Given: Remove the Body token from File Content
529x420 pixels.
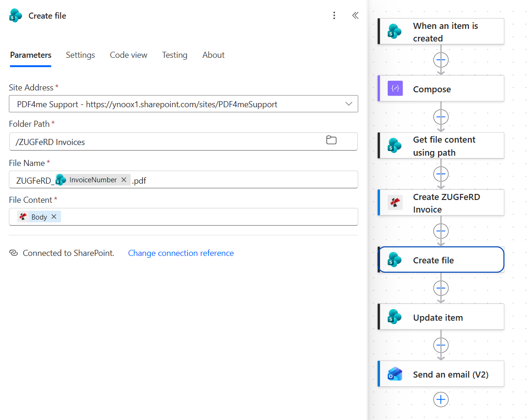Looking at the screenshot, I should [54, 217].
